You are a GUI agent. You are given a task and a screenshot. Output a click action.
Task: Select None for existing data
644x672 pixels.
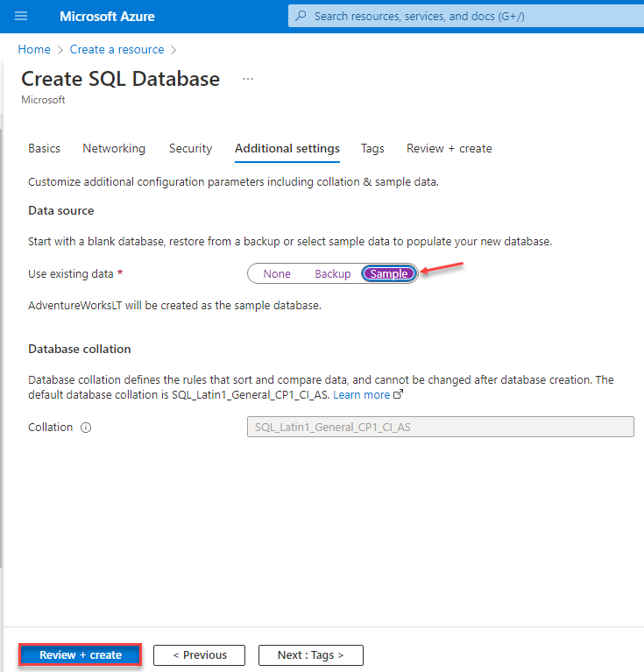tap(277, 273)
